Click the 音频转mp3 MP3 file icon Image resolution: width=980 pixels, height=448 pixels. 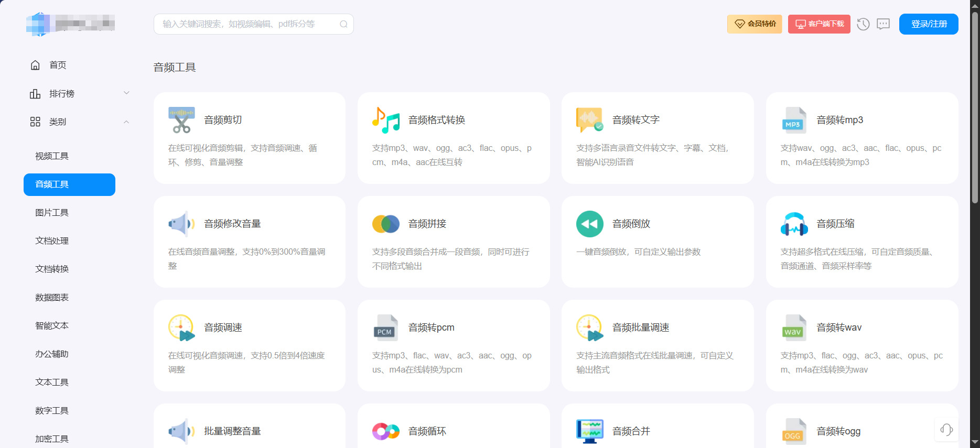[x=794, y=120]
